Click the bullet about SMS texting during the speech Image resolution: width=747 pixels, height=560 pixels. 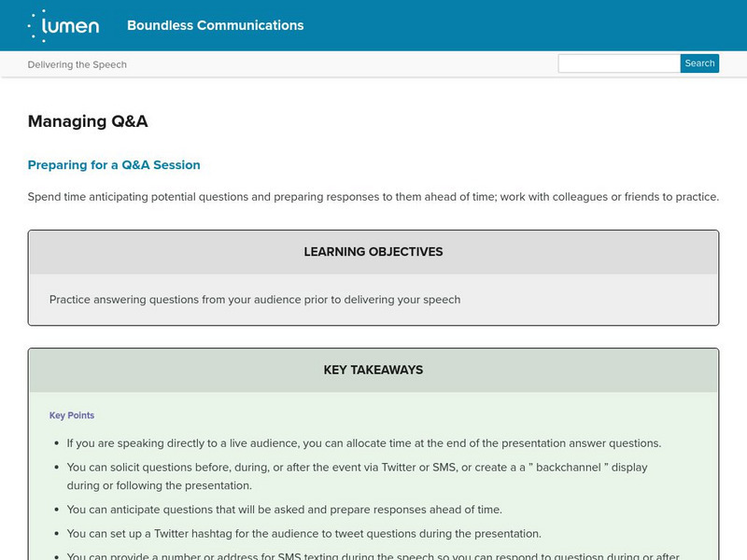(x=373, y=556)
